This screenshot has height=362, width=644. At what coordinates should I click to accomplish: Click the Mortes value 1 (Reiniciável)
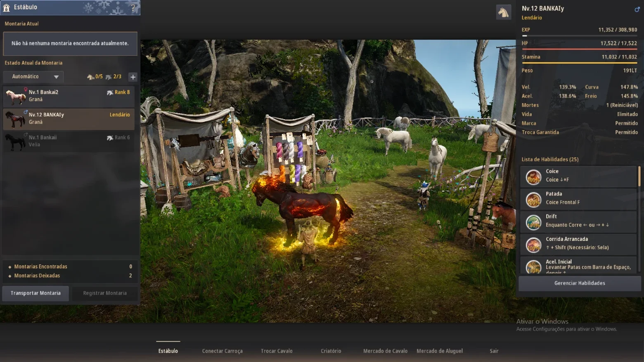pyautogui.click(x=622, y=105)
